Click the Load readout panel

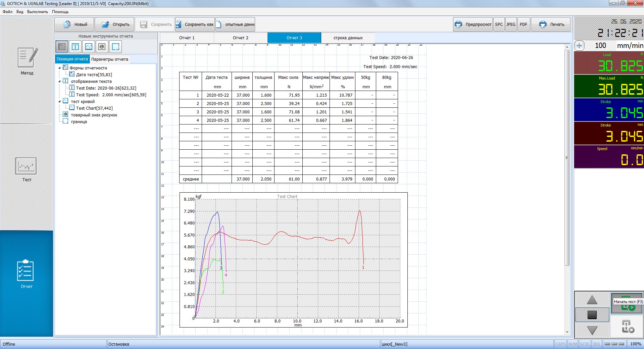click(x=609, y=63)
